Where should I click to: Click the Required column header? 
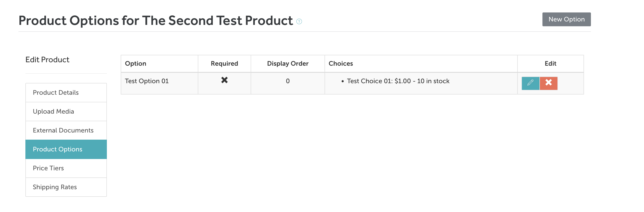click(224, 64)
